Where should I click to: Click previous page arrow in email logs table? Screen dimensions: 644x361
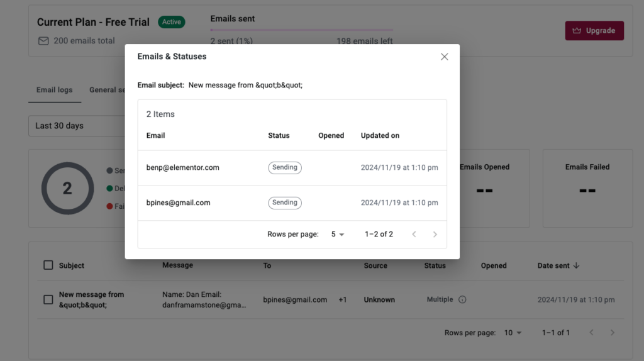tap(591, 333)
